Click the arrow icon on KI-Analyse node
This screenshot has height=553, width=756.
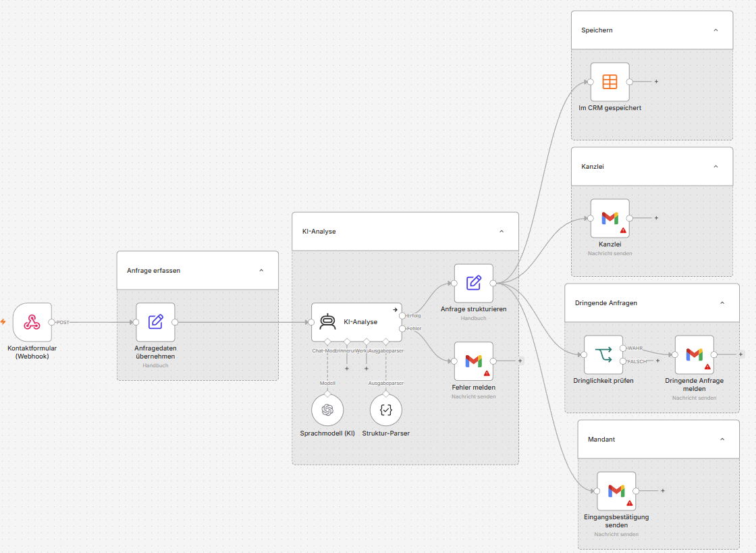click(x=396, y=309)
